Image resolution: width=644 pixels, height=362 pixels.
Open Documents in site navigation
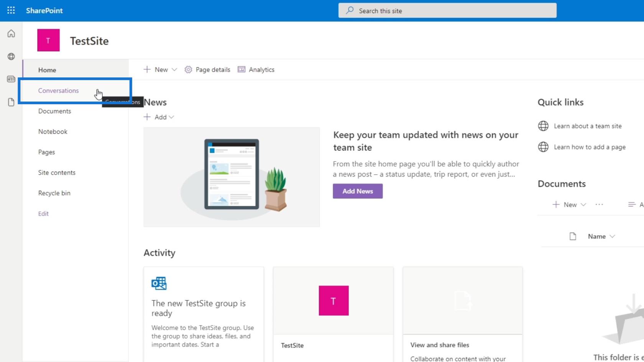tap(54, 111)
